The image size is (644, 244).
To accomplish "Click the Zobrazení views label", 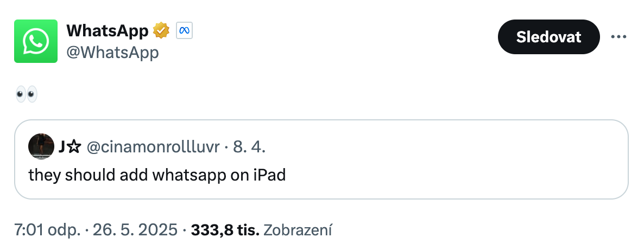I will tap(297, 230).
